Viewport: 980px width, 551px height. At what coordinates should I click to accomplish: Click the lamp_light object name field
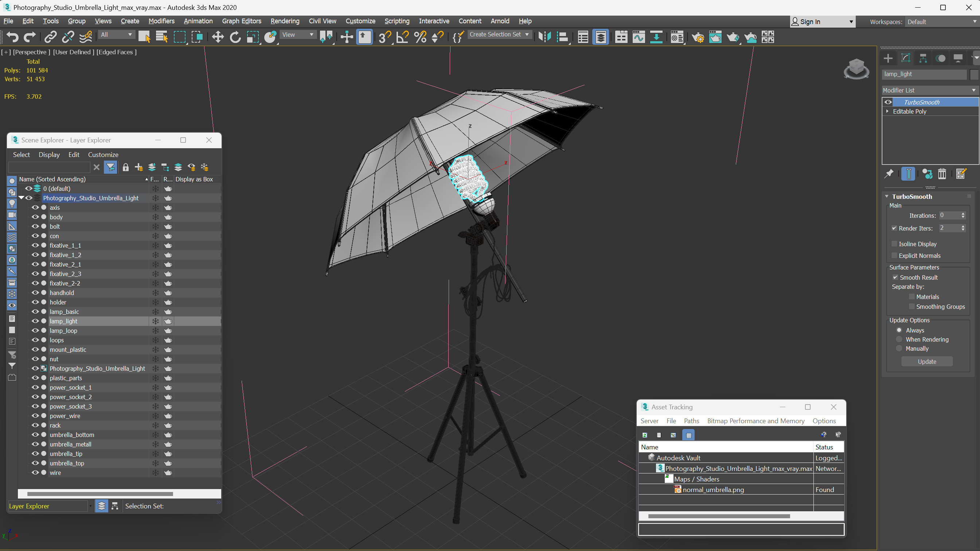[924, 74]
